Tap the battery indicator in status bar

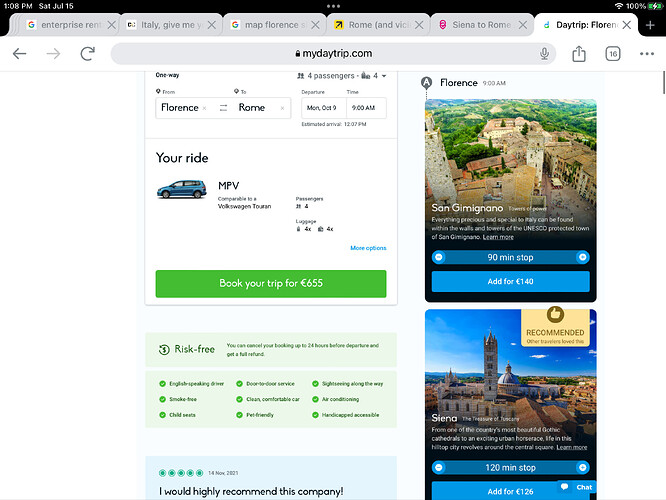coord(655,6)
